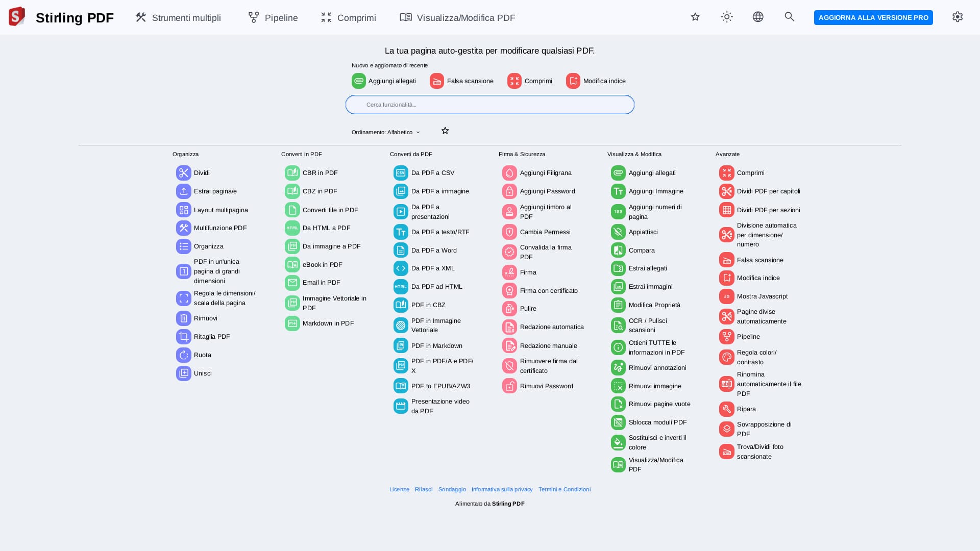Select the Da PDF a Word icon

401,251
